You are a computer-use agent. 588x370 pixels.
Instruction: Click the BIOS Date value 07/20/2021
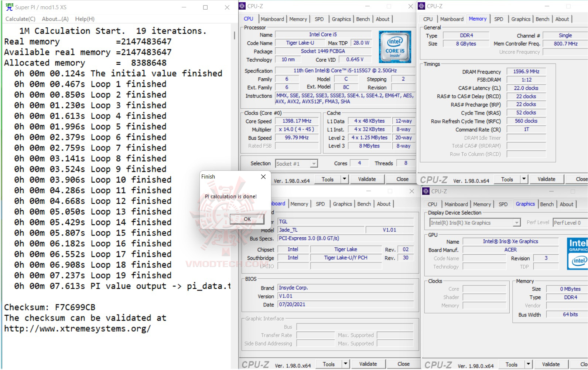346,305
